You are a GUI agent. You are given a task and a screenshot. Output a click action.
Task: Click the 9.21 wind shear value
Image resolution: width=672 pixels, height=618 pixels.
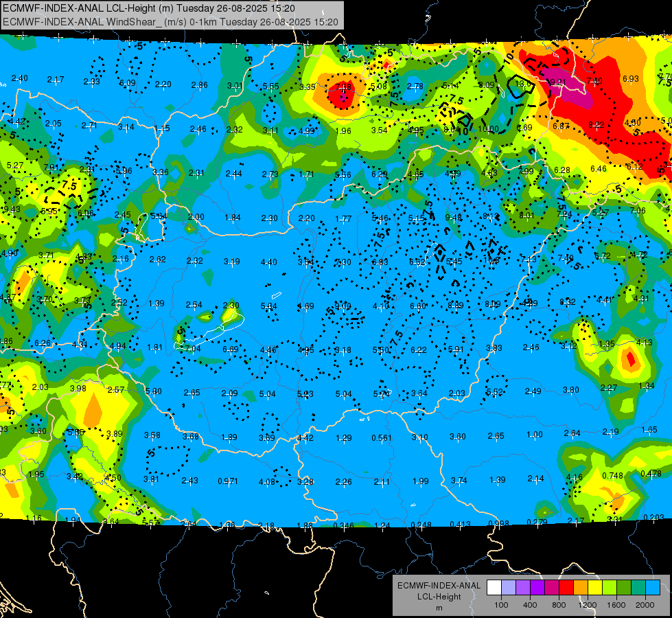(x=557, y=82)
